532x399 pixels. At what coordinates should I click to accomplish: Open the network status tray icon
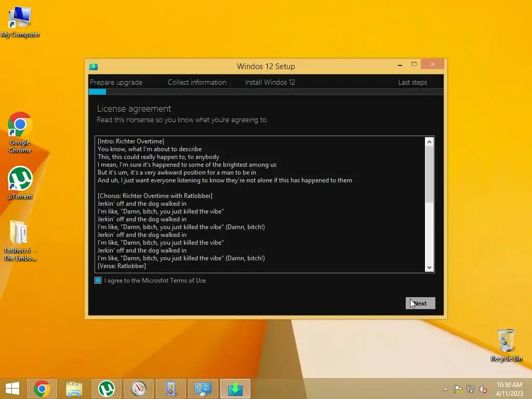(x=471, y=389)
